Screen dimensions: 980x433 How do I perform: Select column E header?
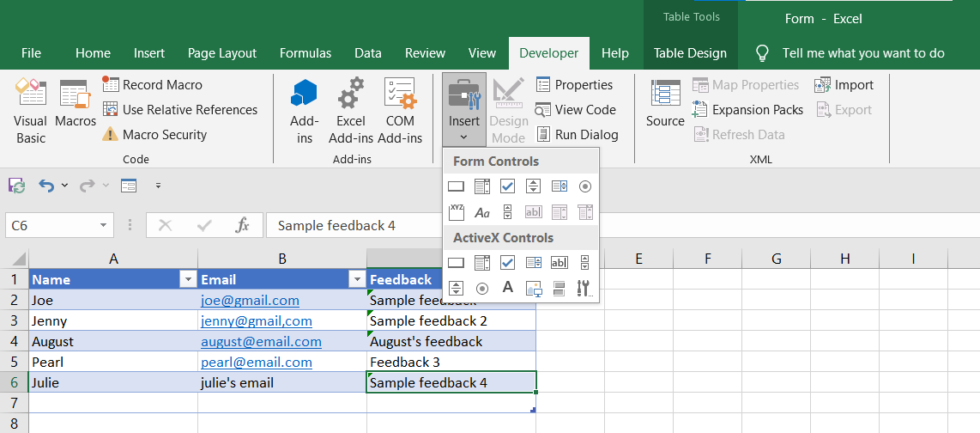point(638,259)
